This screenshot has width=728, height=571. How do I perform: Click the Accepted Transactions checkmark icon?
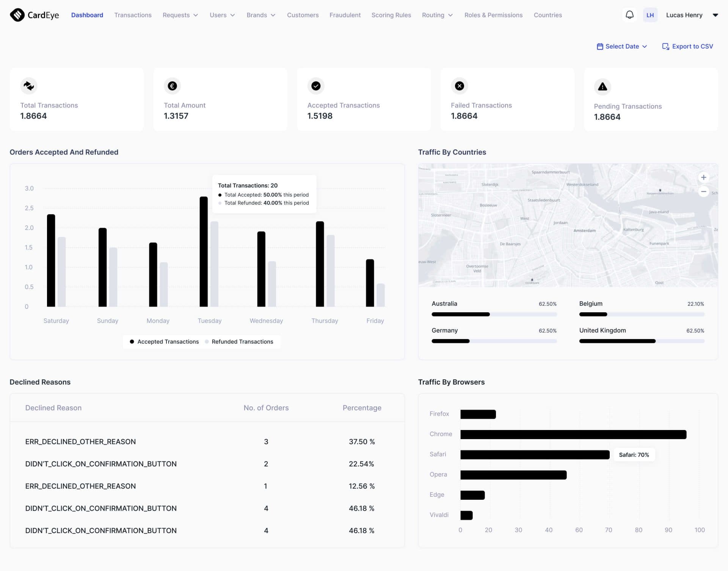click(x=316, y=86)
